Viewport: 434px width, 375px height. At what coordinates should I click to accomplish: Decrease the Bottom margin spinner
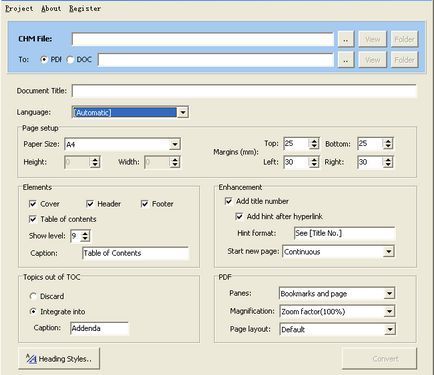tap(388, 147)
